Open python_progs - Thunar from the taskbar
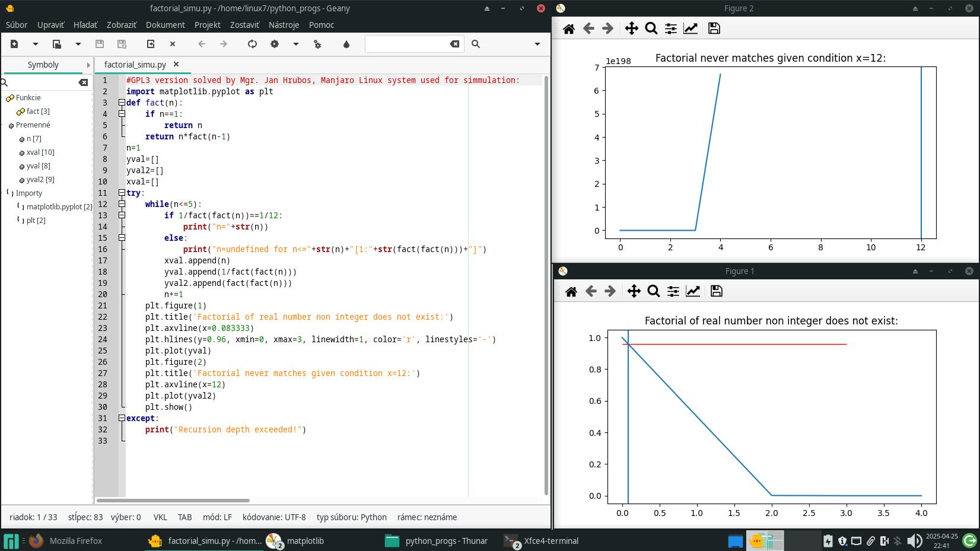980x551 pixels. pyautogui.click(x=437, y=541)
